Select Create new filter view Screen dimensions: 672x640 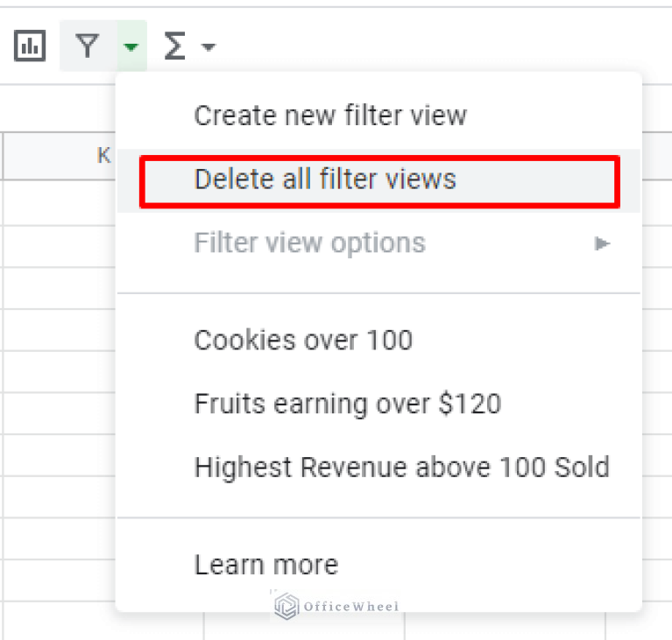pyautogui.click(x=330, y=116)
